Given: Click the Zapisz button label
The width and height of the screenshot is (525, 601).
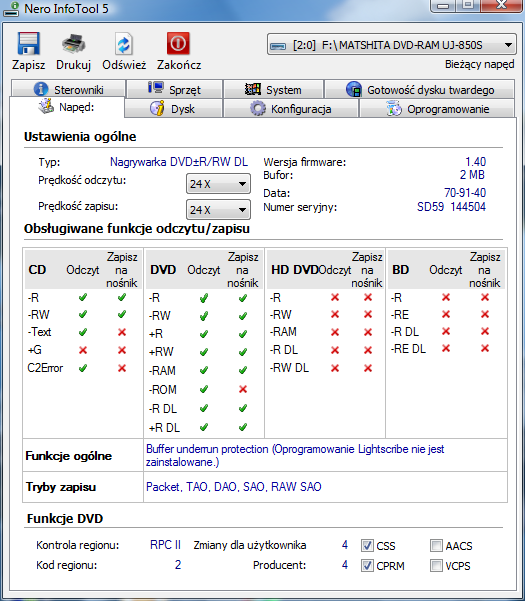Looking at the screenshot, I should [28, 65].
